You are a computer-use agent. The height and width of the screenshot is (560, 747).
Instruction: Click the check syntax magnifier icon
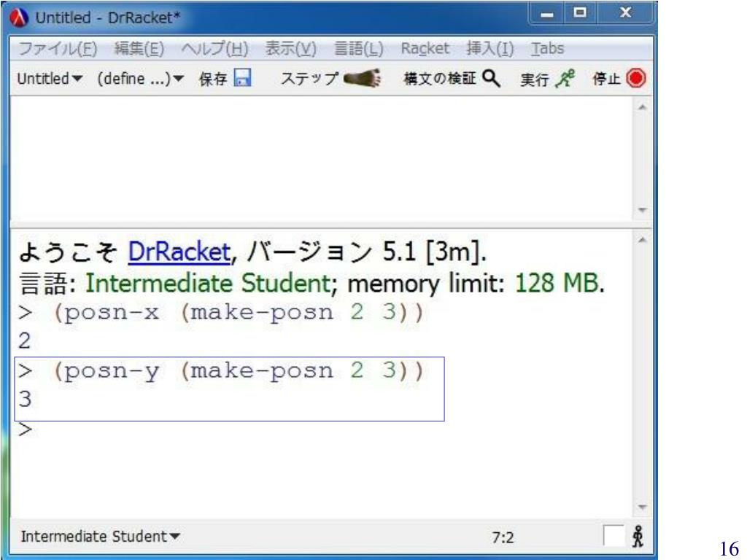point(491,78)
